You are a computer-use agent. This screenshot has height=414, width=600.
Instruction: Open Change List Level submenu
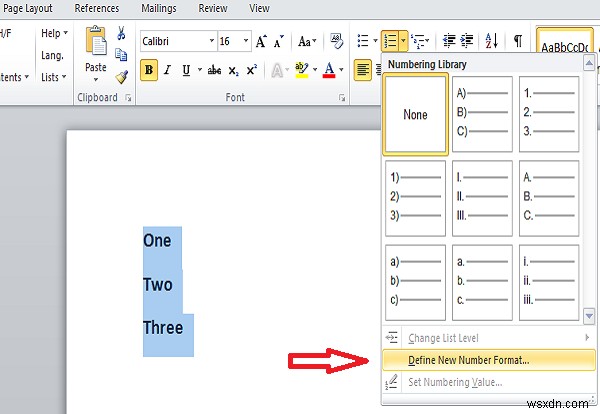click(489, 338)
